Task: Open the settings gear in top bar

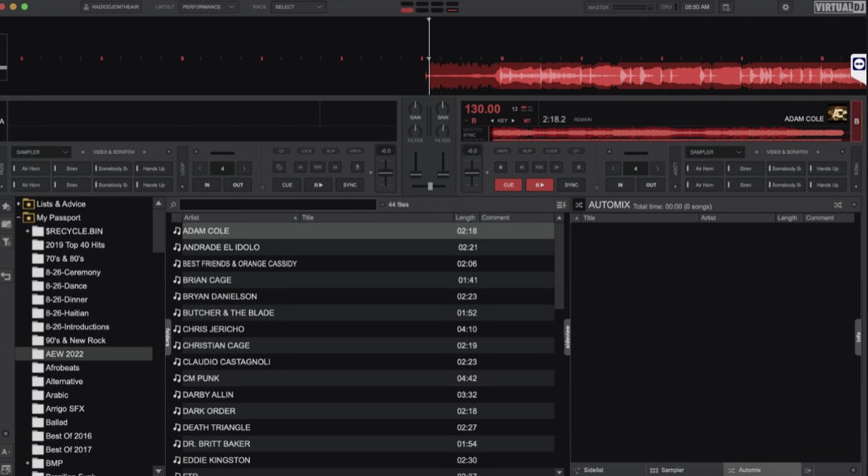Action: coord(785,7)
